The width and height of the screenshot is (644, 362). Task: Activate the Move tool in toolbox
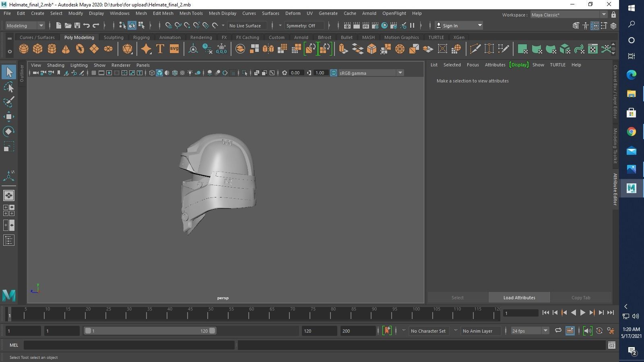pos(9,117)
